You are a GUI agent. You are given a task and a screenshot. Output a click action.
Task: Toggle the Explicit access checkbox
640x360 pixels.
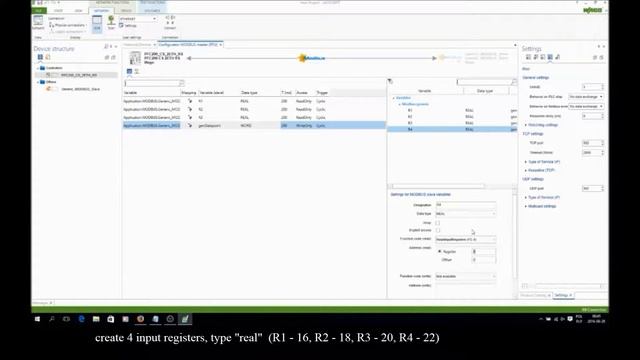(438, 230)
